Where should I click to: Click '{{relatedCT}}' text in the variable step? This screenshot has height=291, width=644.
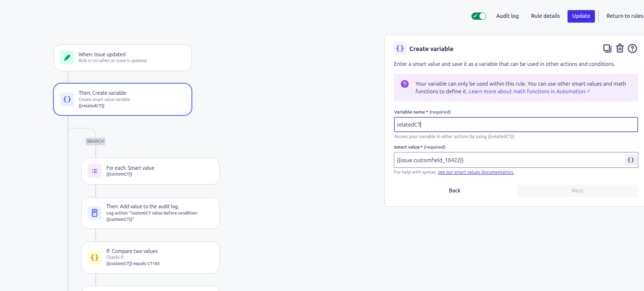point(91,106)
